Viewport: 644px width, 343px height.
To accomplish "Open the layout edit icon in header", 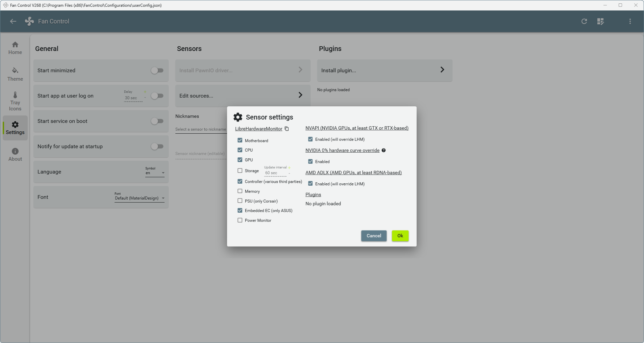I will (x=600, y=21).
